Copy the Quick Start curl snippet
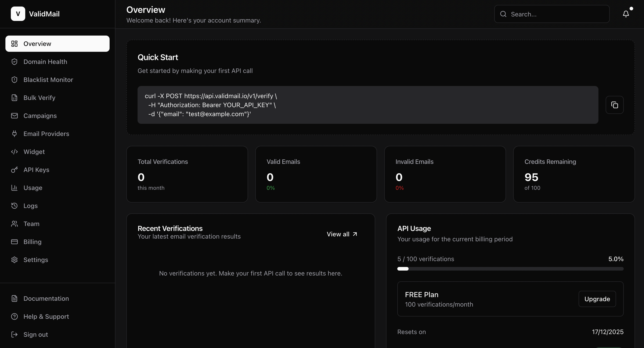 tap(614, 105)
